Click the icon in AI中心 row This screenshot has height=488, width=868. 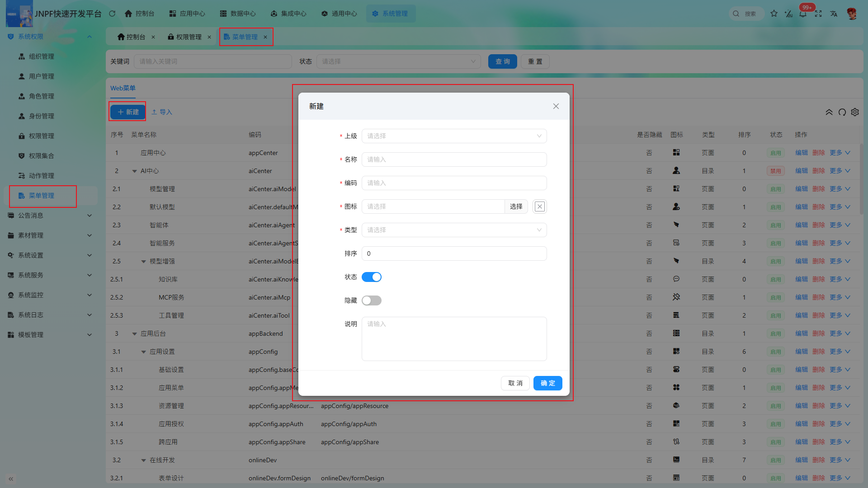(x=676, y=171)
